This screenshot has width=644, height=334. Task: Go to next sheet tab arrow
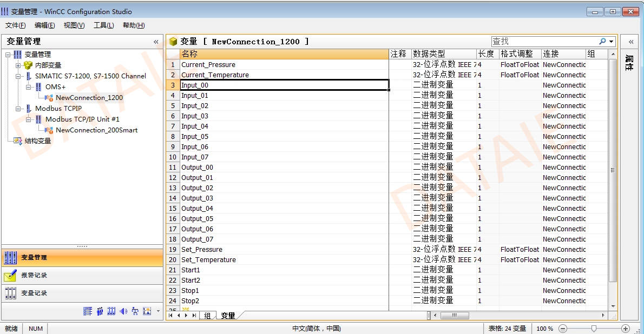pyautogui.click(x=186, y=316)
